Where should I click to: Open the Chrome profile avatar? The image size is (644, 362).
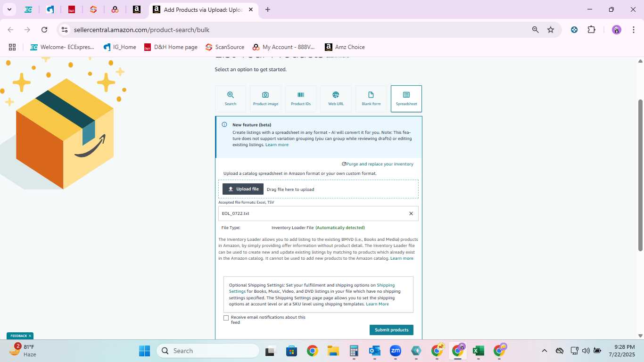(617, 30)
